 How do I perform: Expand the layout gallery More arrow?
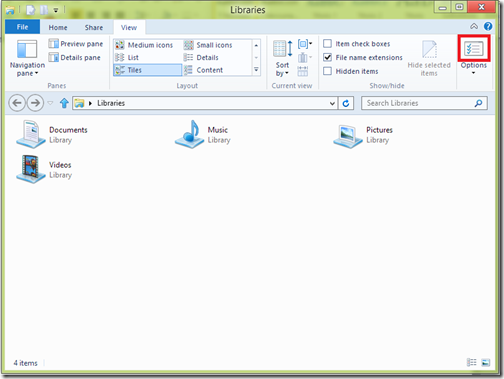(256, 70)
